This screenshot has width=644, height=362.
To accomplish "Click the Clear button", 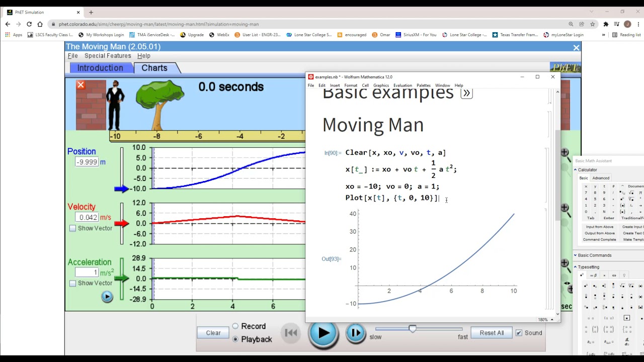I will tap(213, 333).
